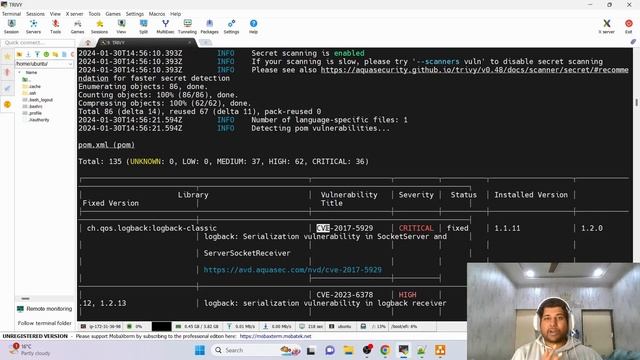Screen dimensions: 640x360
Task: Open the Help menu
Action: coord(176,14)
